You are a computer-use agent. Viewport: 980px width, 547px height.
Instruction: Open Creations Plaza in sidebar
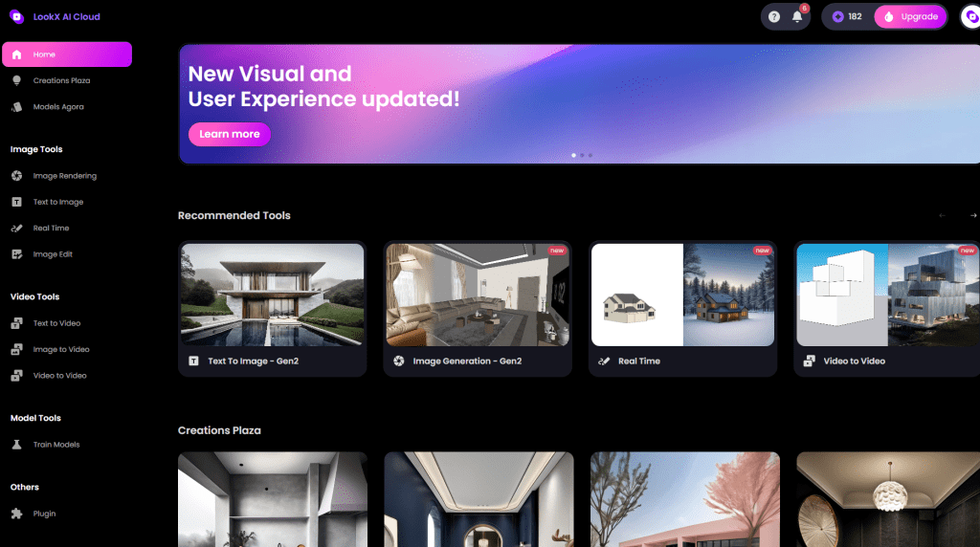tap(61, 80)
